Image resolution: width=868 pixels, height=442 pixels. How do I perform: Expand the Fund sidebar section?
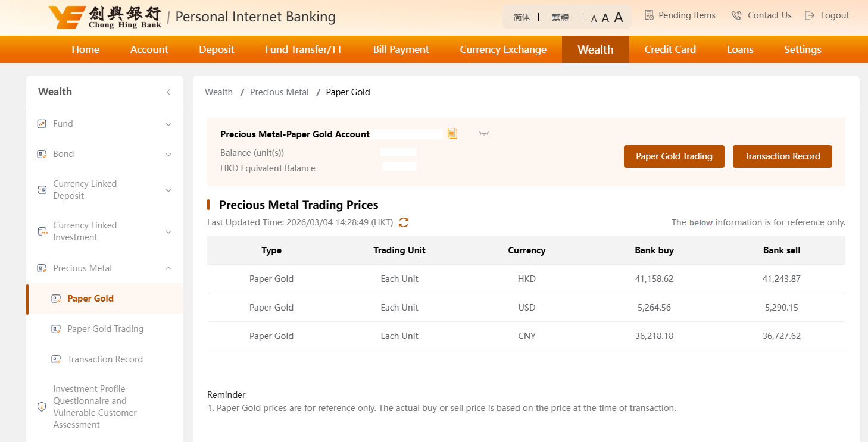(x=168, y=124)
